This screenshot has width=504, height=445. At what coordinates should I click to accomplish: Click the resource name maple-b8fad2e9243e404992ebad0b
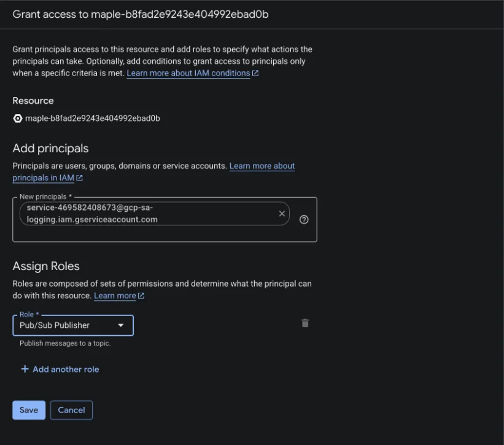(x=93, y=118)
